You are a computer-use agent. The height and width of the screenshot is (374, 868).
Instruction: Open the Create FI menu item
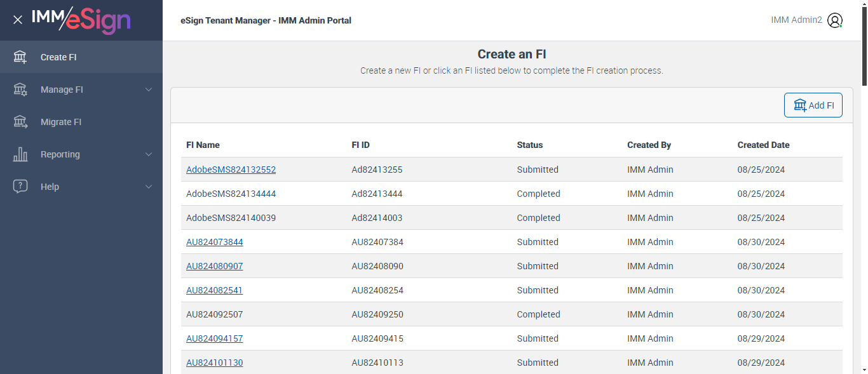(x=81, y=57)
